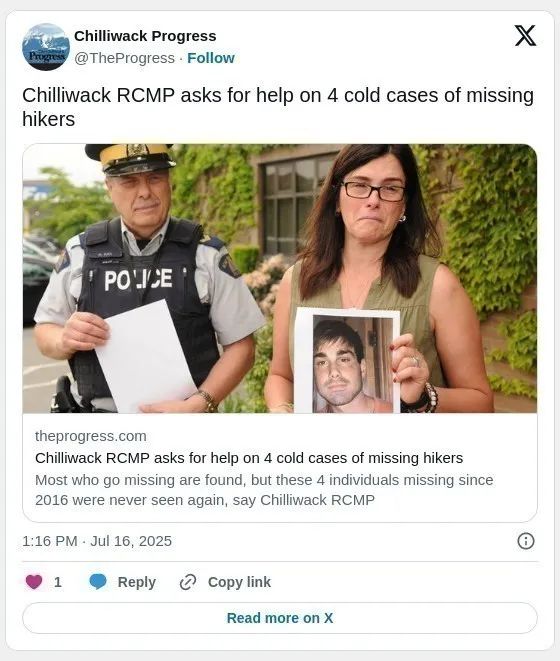Open the link card article headline
The width and height of the screenshot is (560, 661).
(249, 458)
